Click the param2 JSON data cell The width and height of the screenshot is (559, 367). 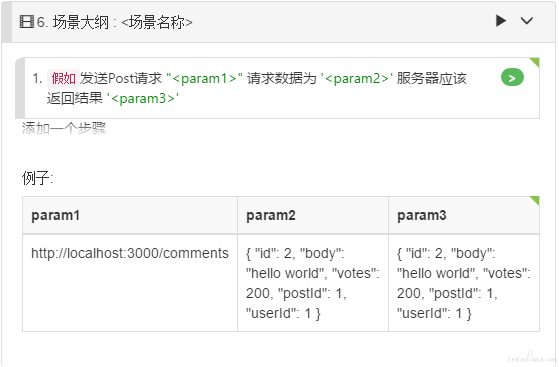pos(313,283)
